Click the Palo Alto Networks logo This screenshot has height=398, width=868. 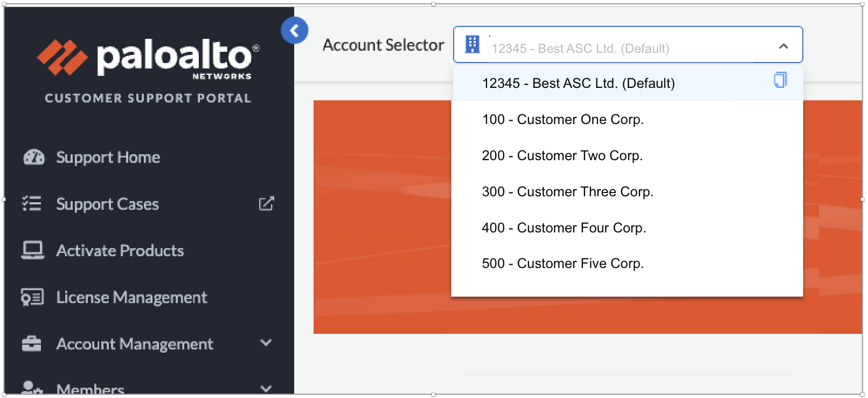coord(148,58)
